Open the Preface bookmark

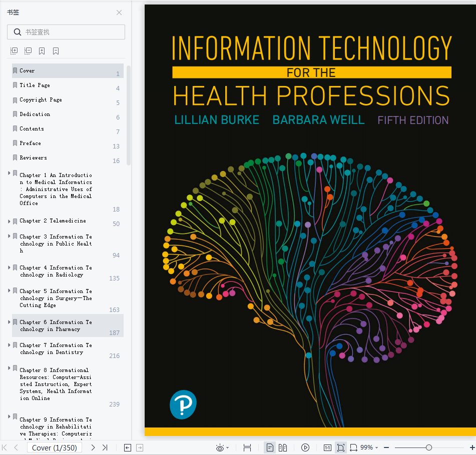click(x=68, y=143)
